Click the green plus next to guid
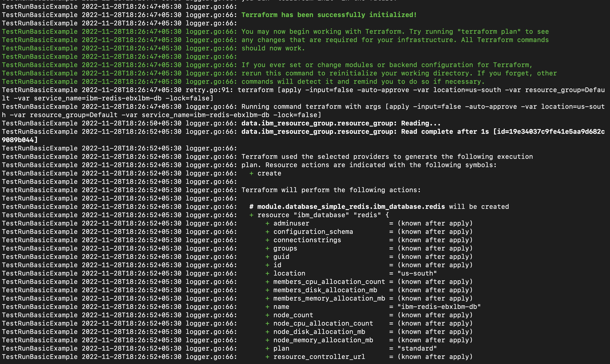The height and width of the screenshot is (364, 610). coord(267,257)
